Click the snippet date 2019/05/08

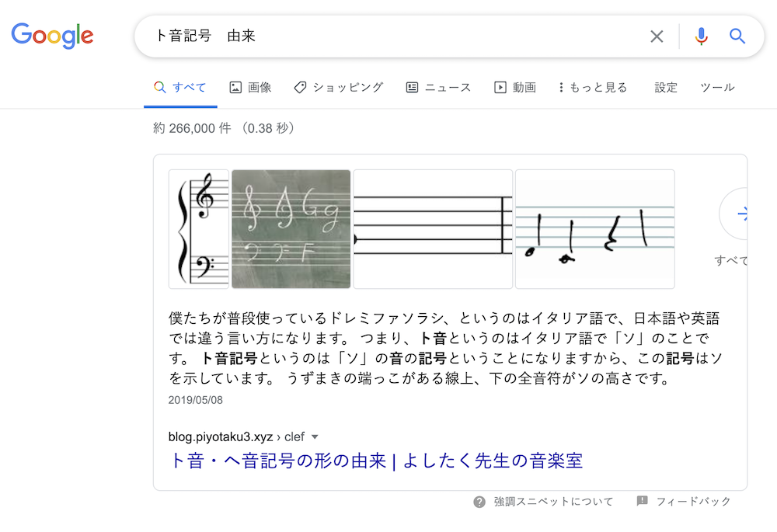pos(195,400)
